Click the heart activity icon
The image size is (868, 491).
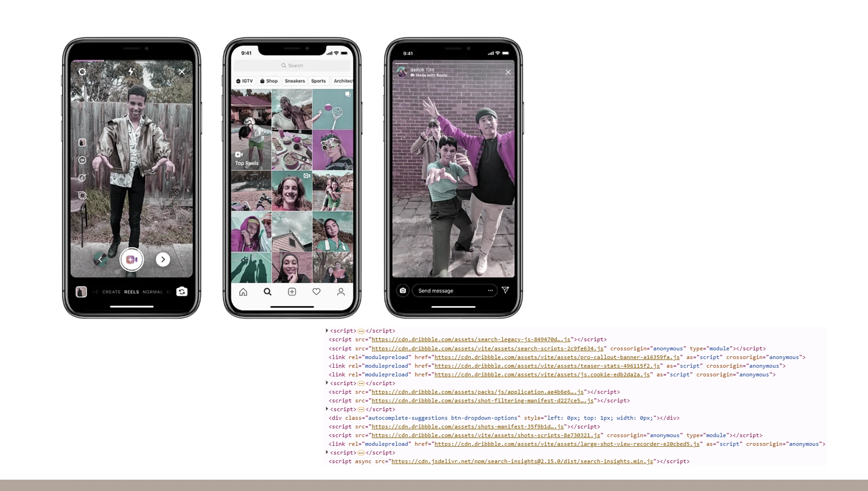(x=316, y=291)
